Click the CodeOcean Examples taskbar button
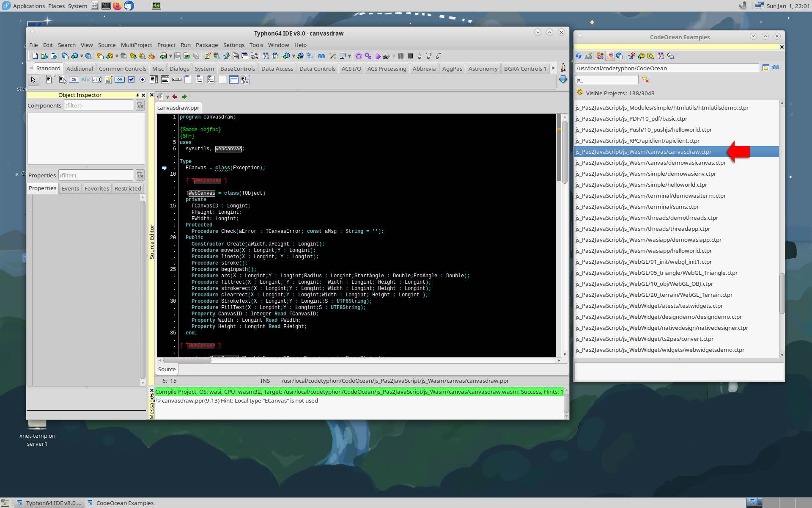This screenshot has width=812, height=508. (x=121, y=503)
